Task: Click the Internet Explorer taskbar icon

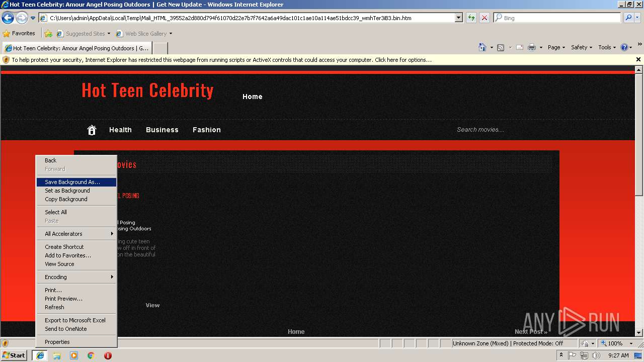Action: coord(40,355)
